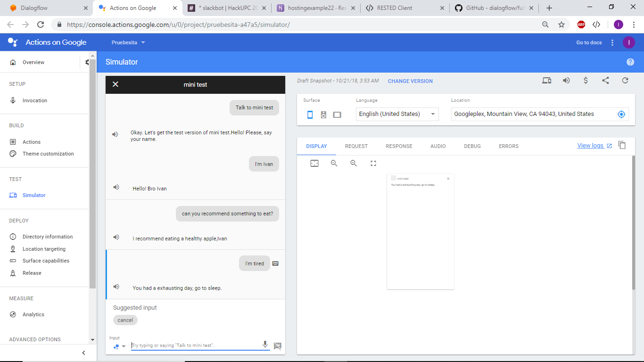
Task: Open the Assistant input type dropdown
Action: click(x=119, y=346)
